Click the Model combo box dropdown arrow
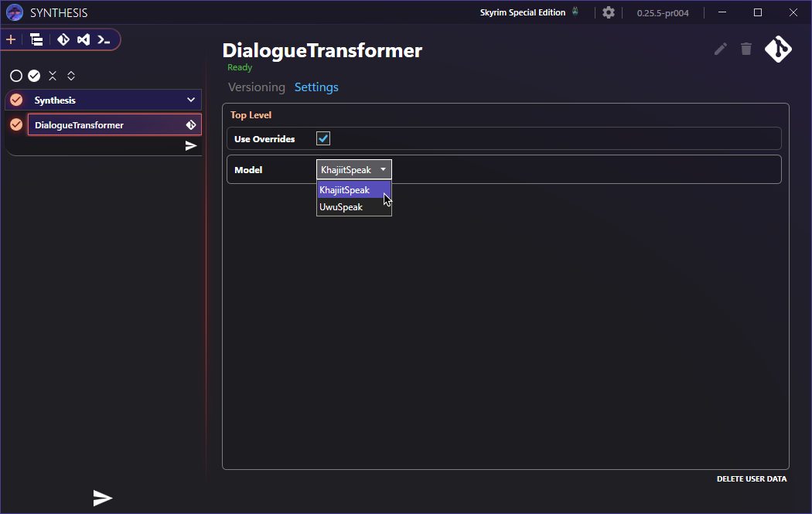The height and width of the screenshot is (514, 812). (x=384, y=169)
